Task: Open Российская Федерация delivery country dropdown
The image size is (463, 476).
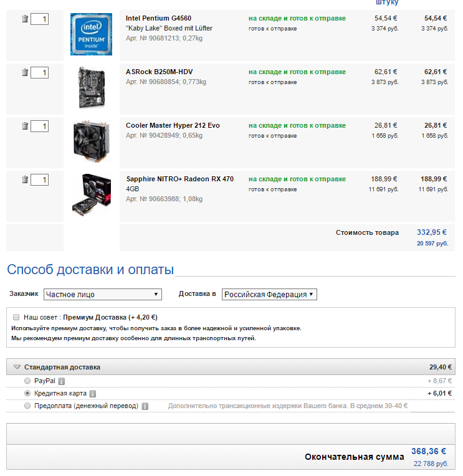Action: 269,294
